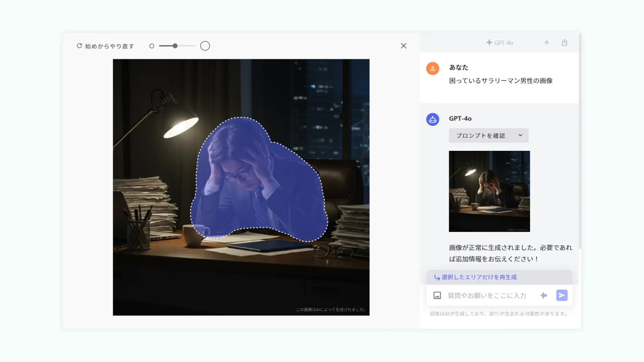This screenshot has height=362, width=644.
Task: Click the 質問やお願いをここに入力 input field
Action: click(486, 295)
